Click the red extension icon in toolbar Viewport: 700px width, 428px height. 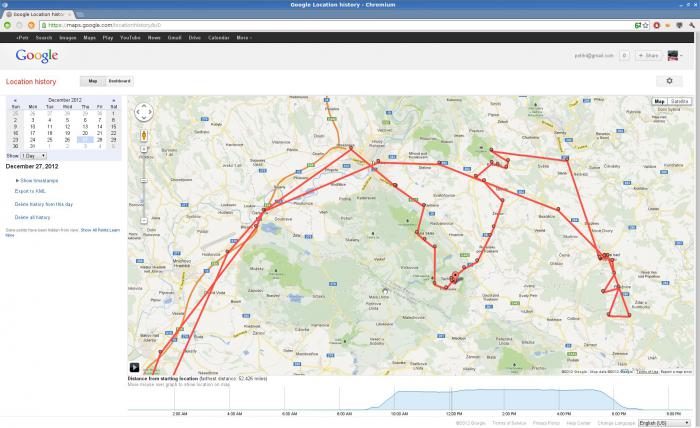click(x=657, y=25)
